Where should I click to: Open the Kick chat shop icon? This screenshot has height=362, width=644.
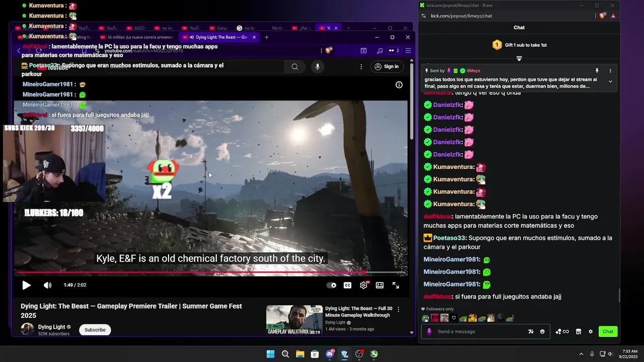coord(579,331)
